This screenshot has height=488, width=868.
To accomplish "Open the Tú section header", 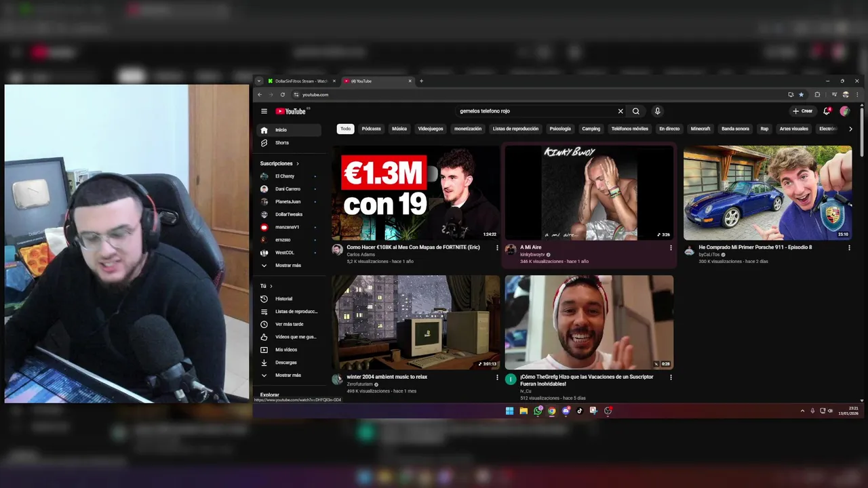I will (266, 286).
